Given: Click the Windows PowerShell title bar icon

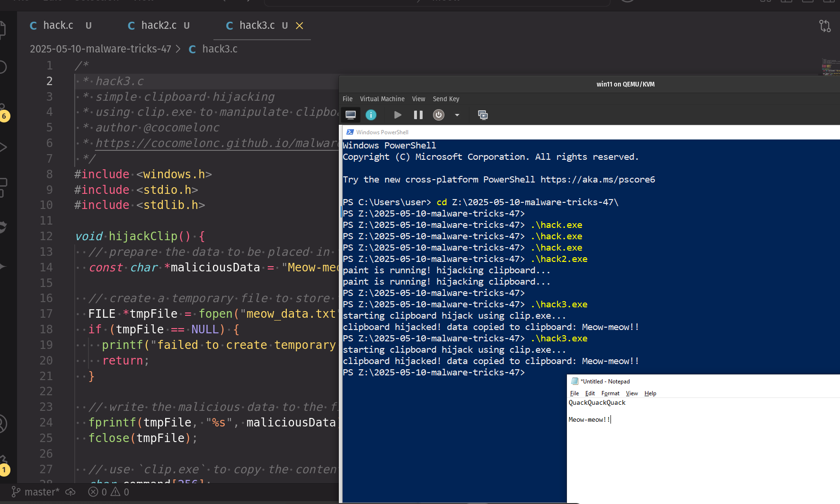Looking at the screenshot, I should pos(350,132).
